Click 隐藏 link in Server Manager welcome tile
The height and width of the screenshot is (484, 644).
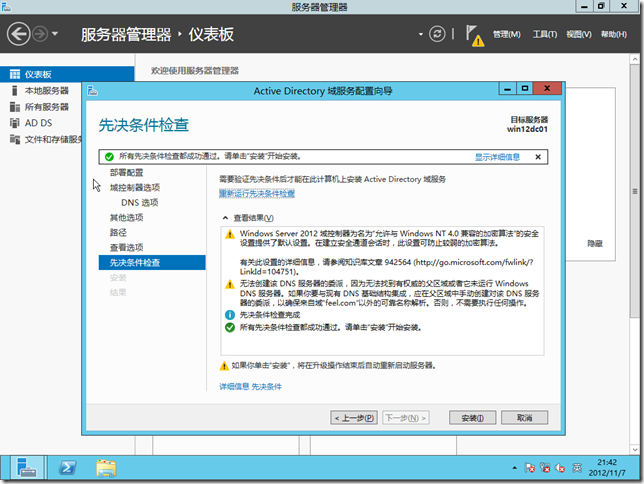pos(595,244)
